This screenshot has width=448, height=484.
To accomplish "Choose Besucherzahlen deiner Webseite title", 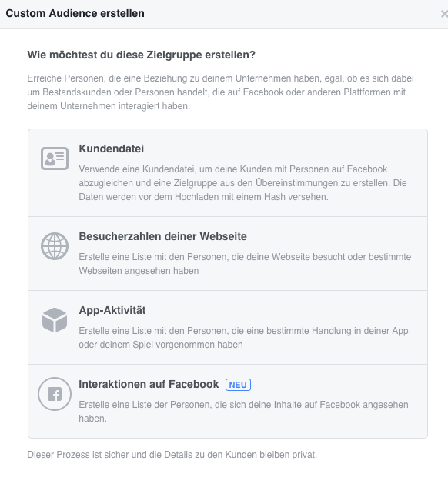I will (x=162, y=236).
